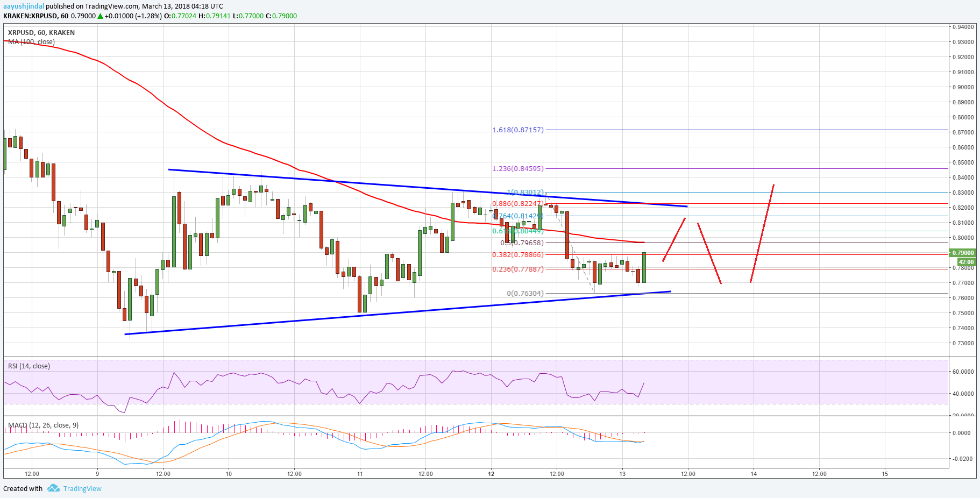Viewport: 980px width, 498px height.
Task: Click the XRPUSD, 60, KRAKEN chart title
Action: pyautogui.click(x=41, y=33)
